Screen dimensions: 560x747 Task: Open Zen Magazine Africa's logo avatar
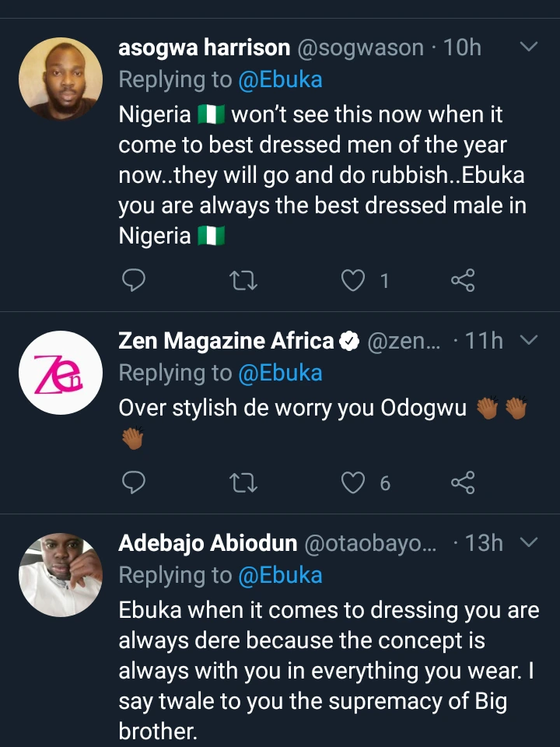tap(61, 372)
